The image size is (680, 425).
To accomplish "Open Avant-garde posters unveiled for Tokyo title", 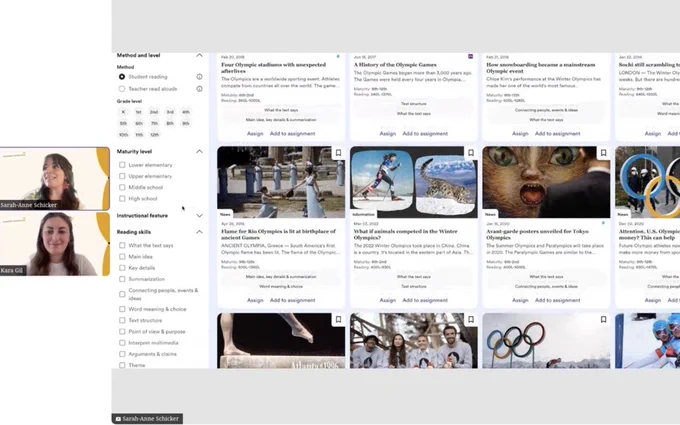I will [x=537, y=234].
